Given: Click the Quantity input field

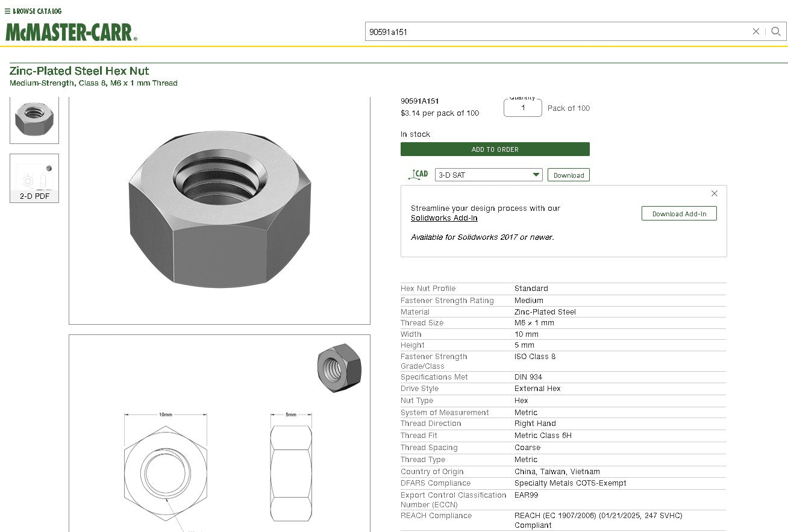Looking at the screenshot, I should point(523,108).
